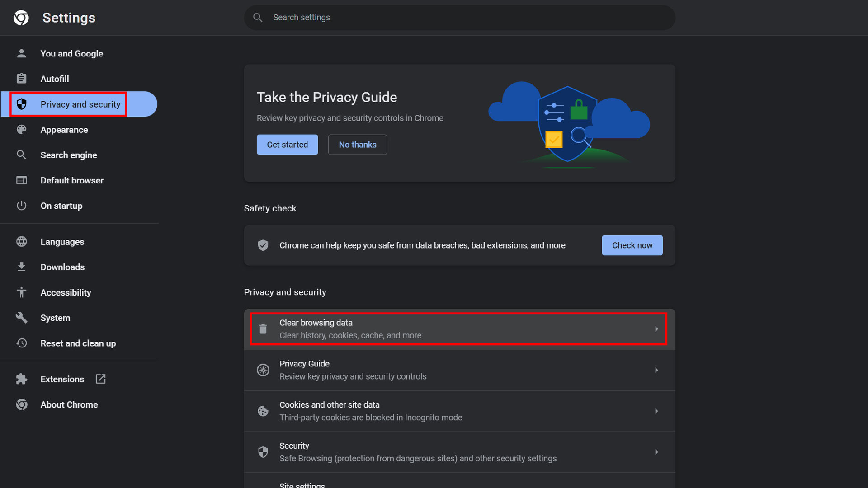
Task: Click the Languages globe icon
Action: (21, 242)
